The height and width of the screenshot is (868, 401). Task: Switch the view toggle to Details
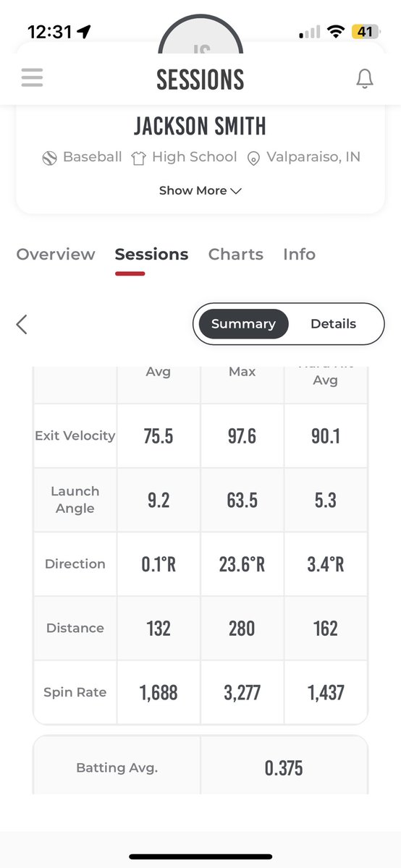[x=333, y=324]
